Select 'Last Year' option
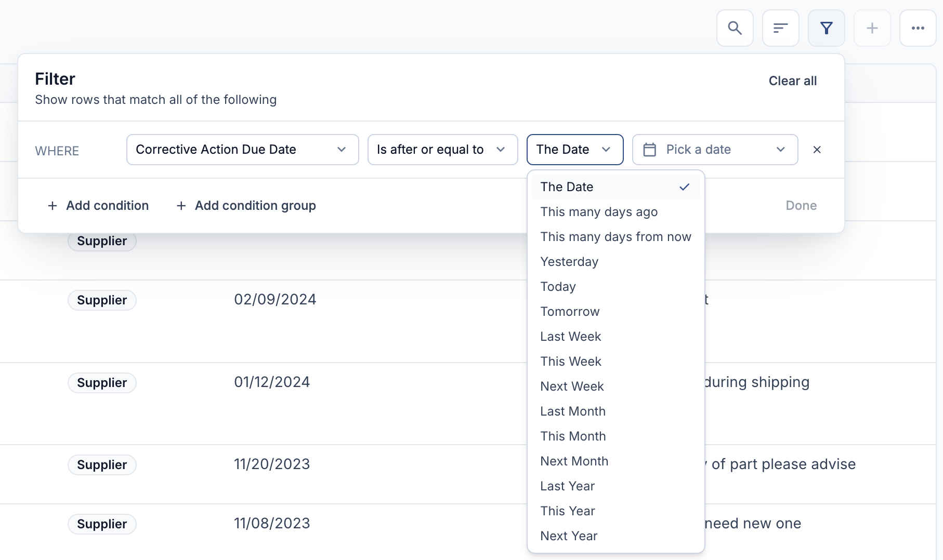Image resolution: width=943 pixels, height=560 pixels. click(615, 486)
